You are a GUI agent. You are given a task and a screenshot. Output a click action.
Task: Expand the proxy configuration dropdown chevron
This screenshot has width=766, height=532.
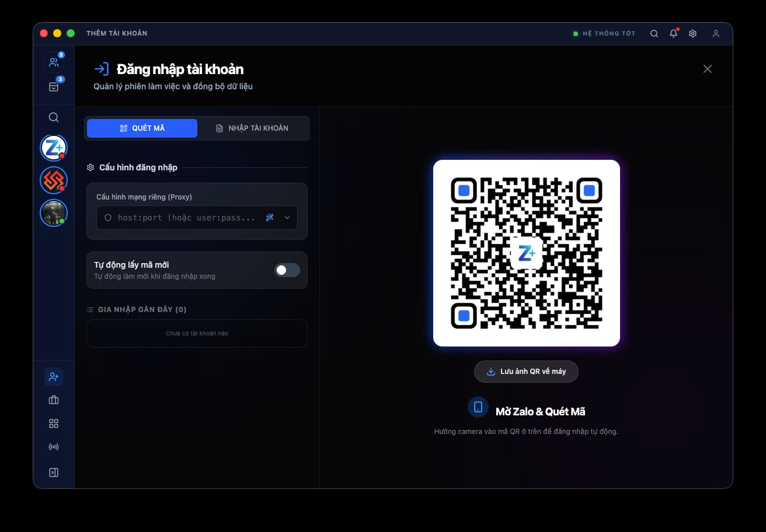click(287, 217)
